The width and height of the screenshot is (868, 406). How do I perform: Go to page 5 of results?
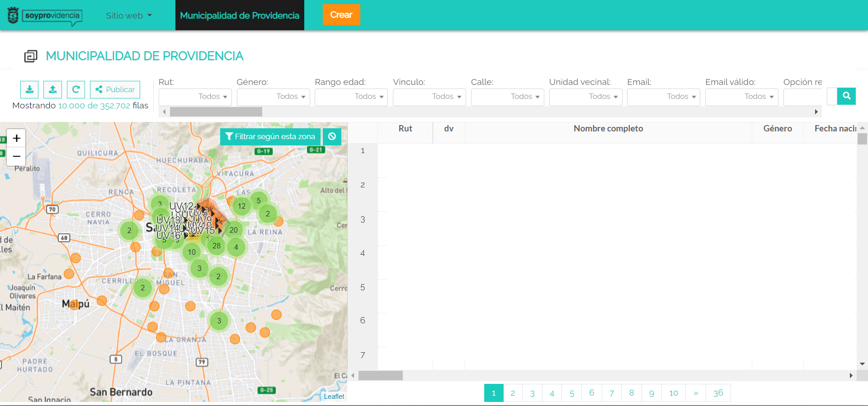[x=572, y=393]
